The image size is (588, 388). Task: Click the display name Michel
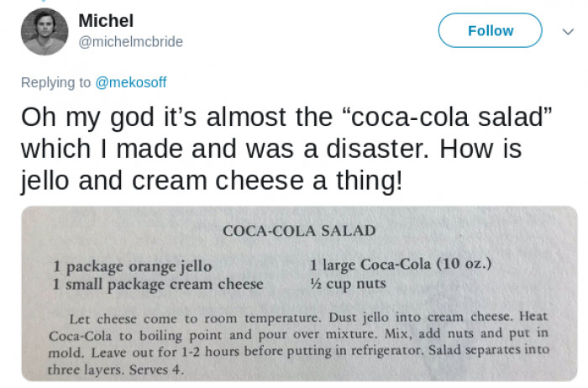pyautogui.click(x=105, y=21)
